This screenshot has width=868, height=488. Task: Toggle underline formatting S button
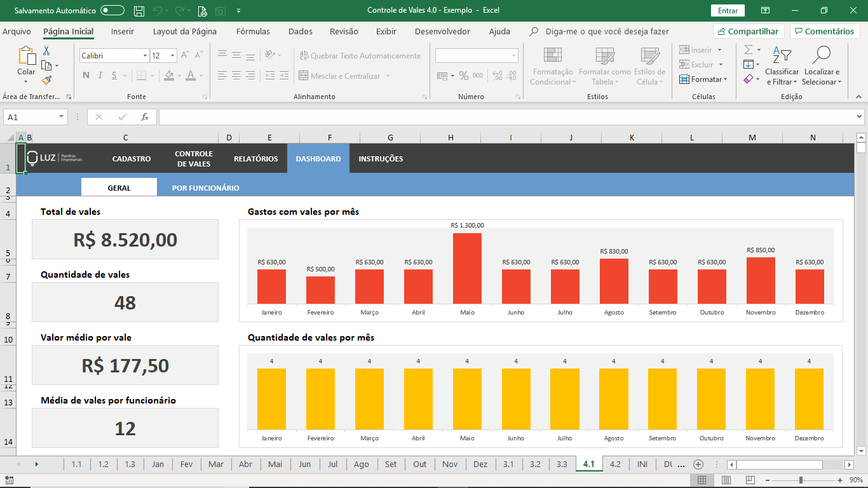point(114,76)
